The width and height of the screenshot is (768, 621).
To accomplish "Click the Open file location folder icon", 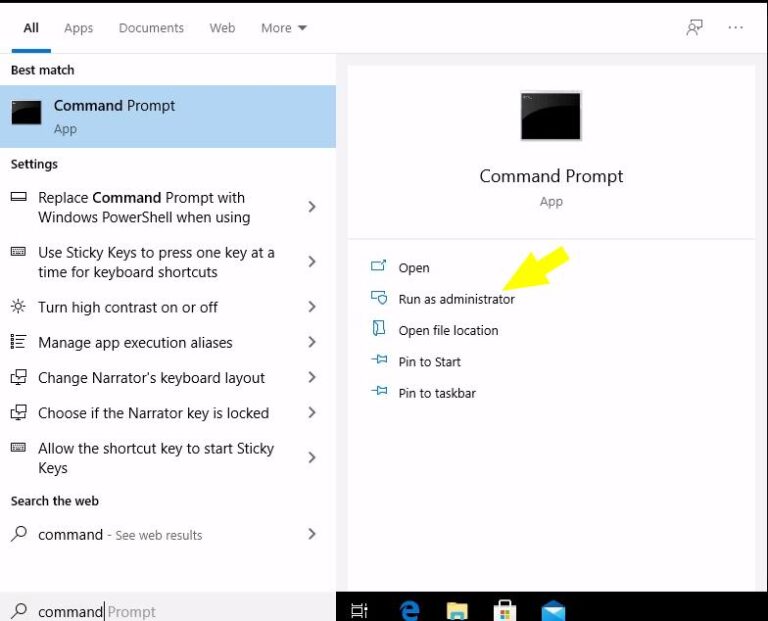I will (379, 328).
